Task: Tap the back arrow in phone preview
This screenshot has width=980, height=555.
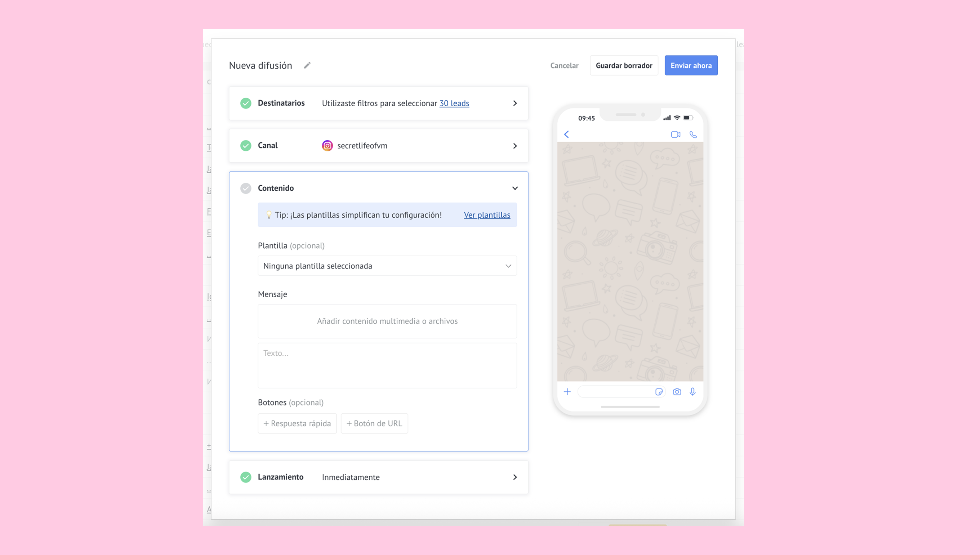Action: pyautogui.click(x=567, y=134)
